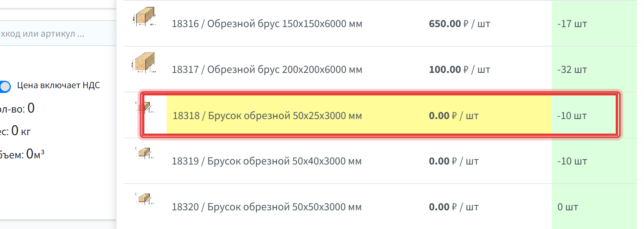644x229 pixels.
Task: Click the -32 шт stock cell
Action: click(x=594, y=69)
